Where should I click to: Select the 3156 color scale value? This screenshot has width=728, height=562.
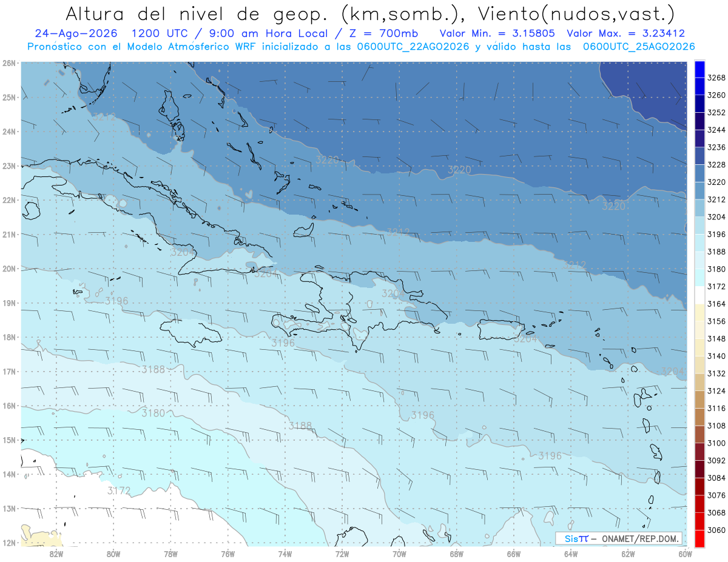click(716, 321)
